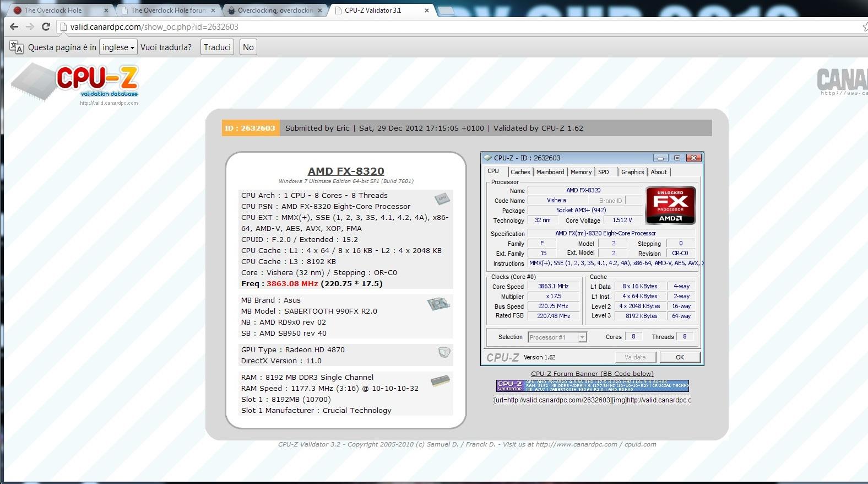Screen dimensions: 868x484
Task: Click the CPU-Z window title icon
Action: pos(487,158)
